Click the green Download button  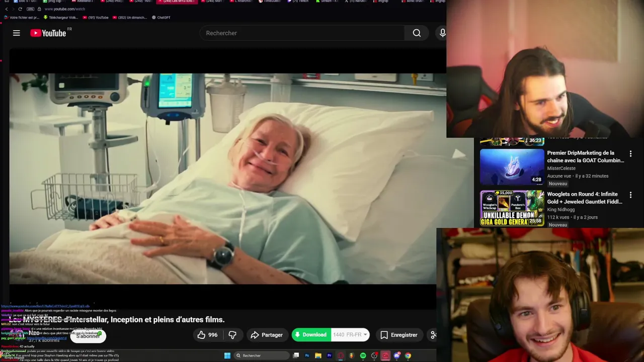click(311, 335)
